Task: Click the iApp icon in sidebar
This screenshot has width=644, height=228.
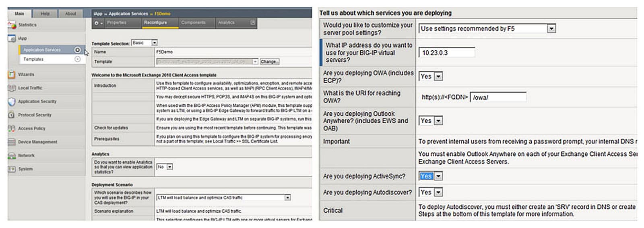Action: [x=12, y=39]
